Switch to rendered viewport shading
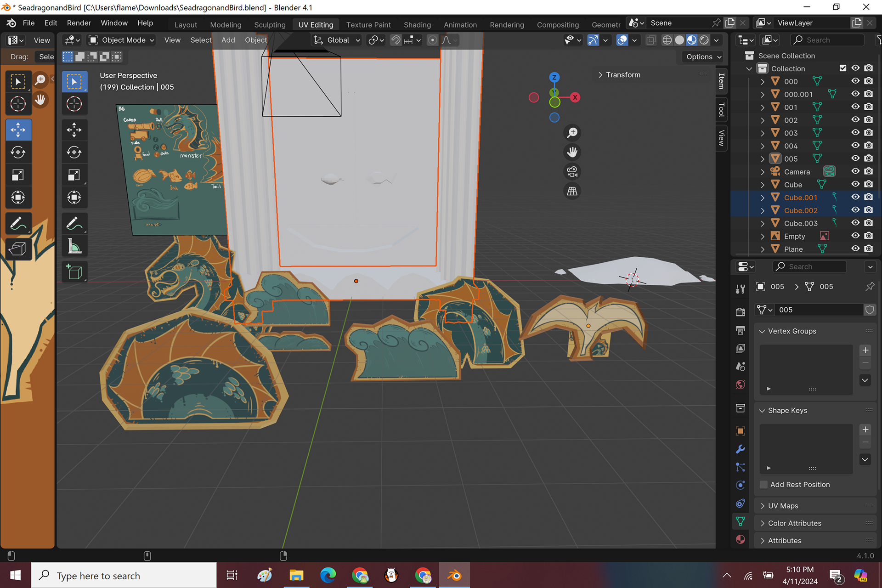Viewport: 882px width, 588px height. pyautogui.click(x=704, y=40)
